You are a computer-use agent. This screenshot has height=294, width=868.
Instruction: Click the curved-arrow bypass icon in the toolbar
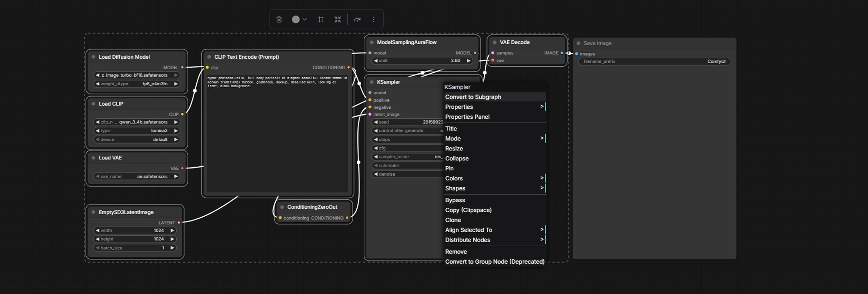click(357, 19)
